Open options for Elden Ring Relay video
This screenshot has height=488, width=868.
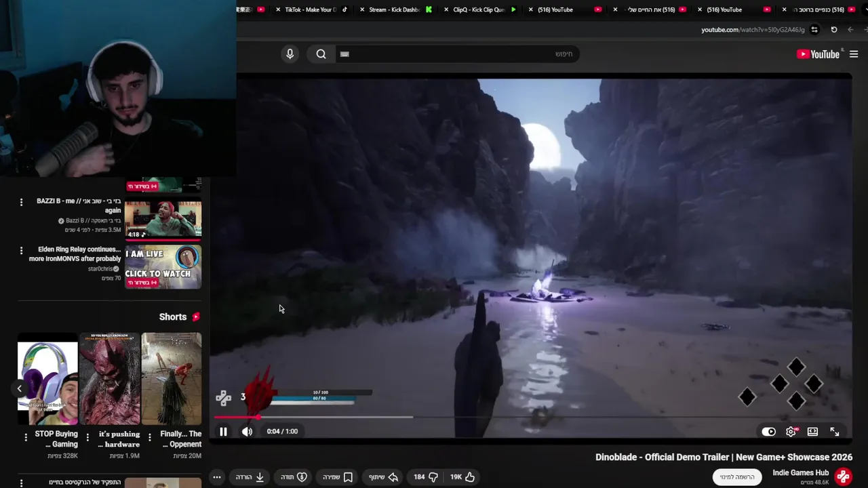point(21,251)
